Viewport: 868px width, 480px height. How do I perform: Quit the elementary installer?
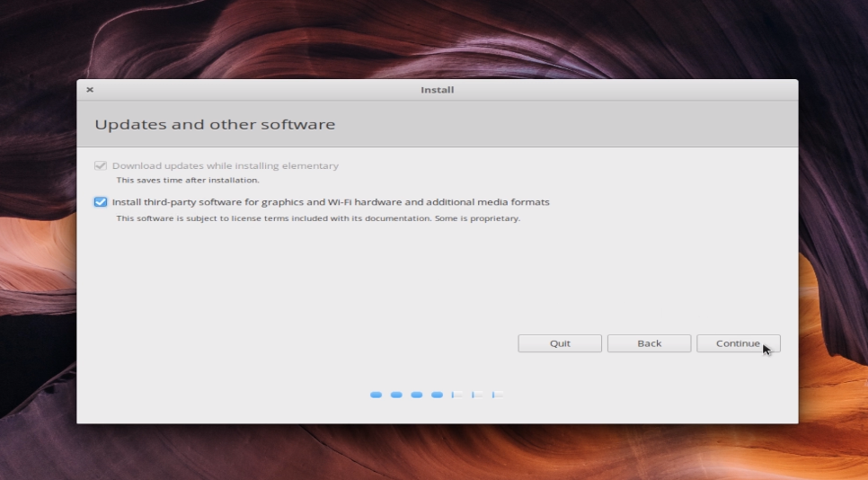pyautogui.click(x=560, y=343)
